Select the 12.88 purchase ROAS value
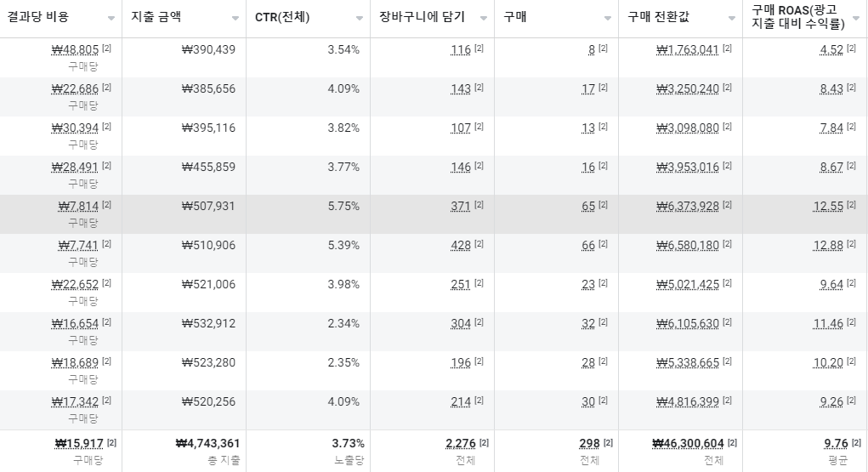The height and width of the screenshot is (472, 868). pyautogui.click(x=831, y=245)
